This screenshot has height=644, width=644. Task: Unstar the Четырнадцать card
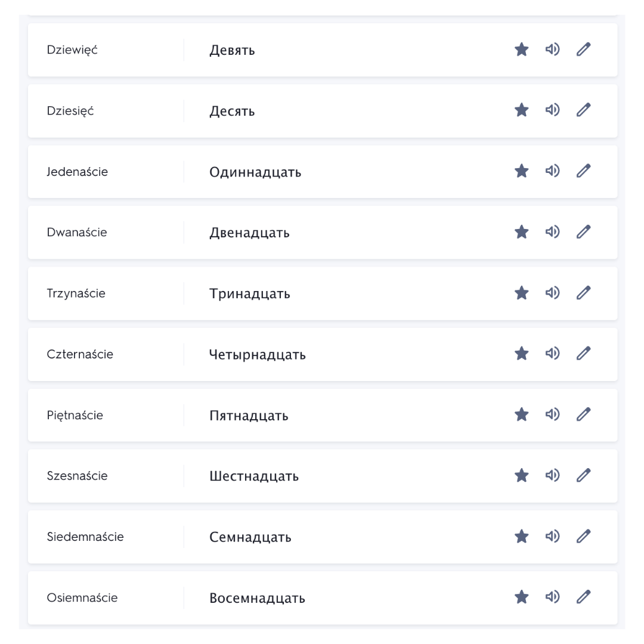pyautogui.click(x=522, y=353)
